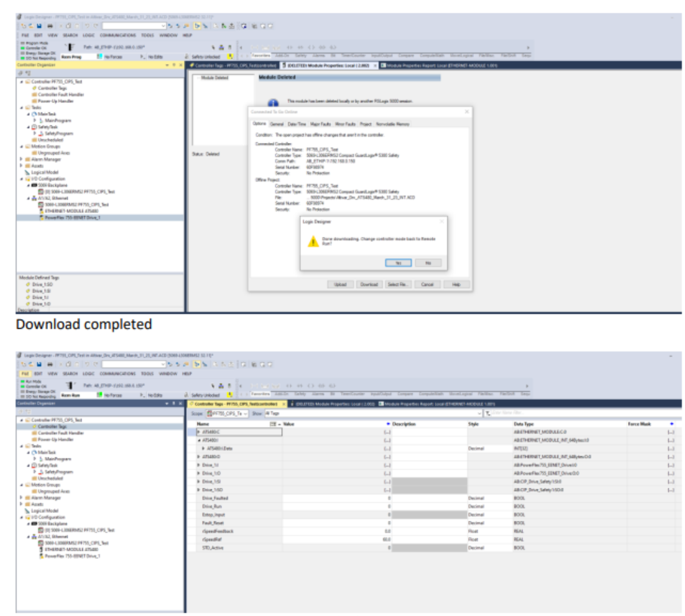Open VIEW menu in Rem Run window

(52, 374)
